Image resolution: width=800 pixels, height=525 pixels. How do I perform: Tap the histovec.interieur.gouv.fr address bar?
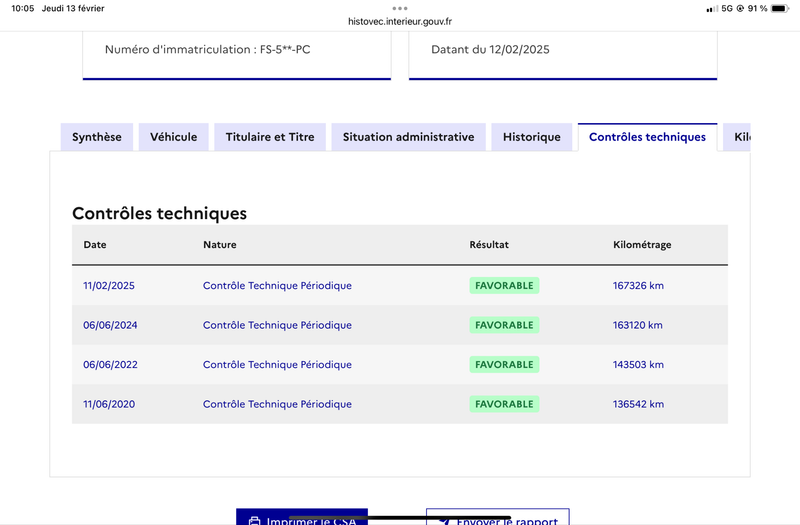[400, 21]
